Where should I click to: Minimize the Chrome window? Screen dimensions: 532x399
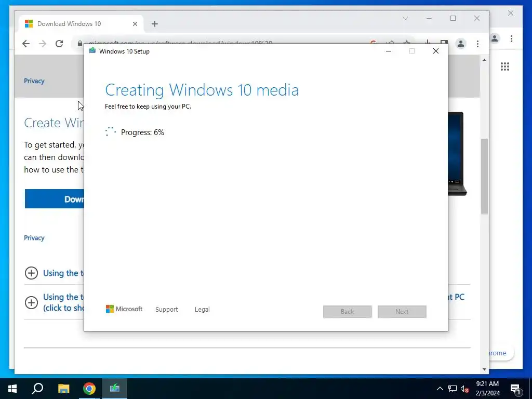pos(429,18)
